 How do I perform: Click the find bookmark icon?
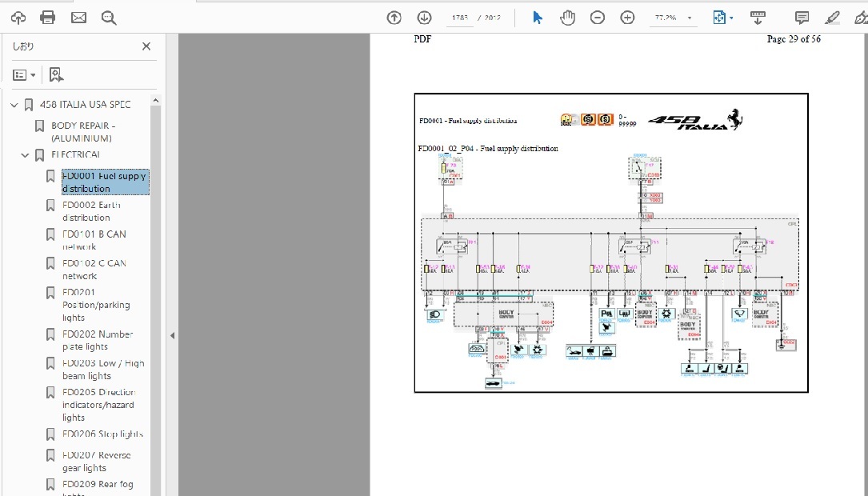56,74
